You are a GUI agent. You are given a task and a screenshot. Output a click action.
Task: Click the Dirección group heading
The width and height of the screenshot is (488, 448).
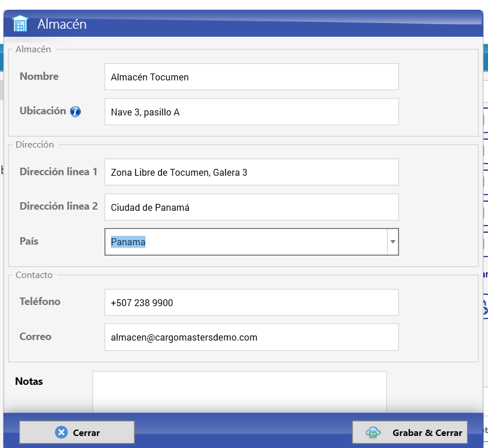(34, 145)
